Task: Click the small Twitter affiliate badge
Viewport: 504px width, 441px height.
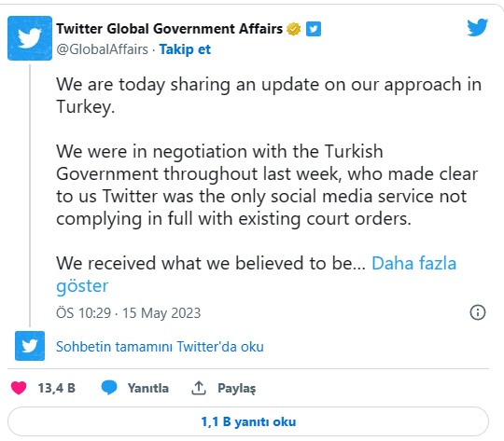Action: click(x=314, y=29)
